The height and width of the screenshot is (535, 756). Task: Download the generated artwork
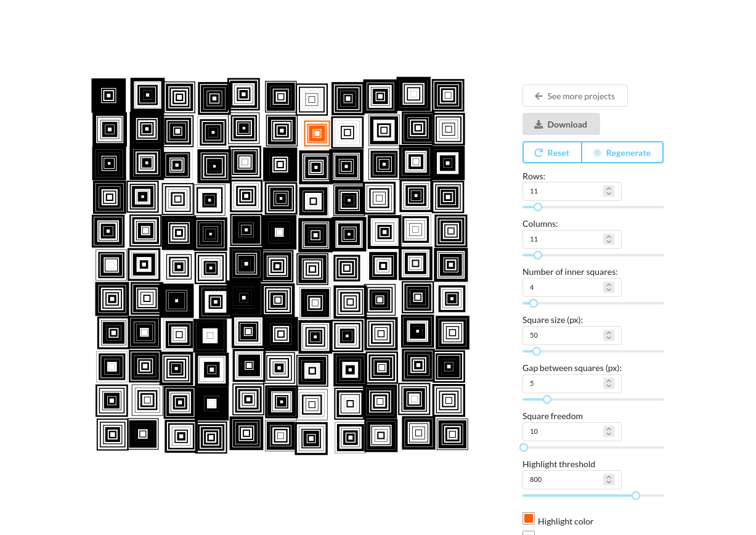pyautogui.click(x=561, y=125)
